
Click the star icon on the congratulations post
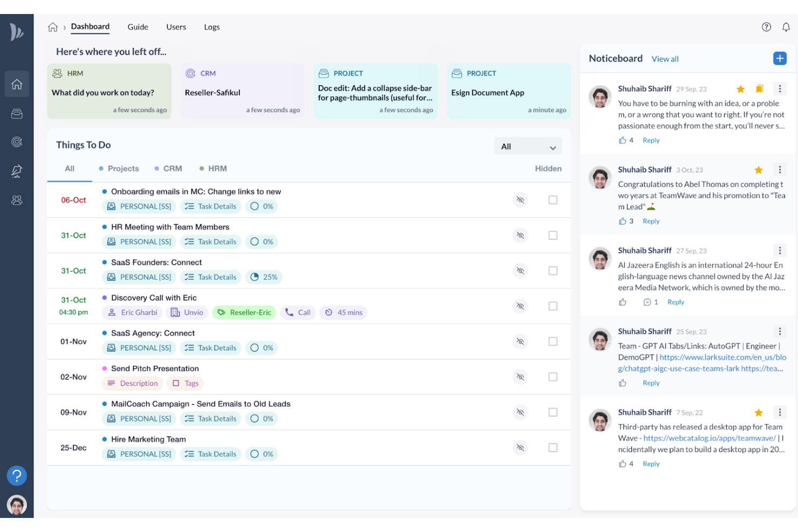759,169
